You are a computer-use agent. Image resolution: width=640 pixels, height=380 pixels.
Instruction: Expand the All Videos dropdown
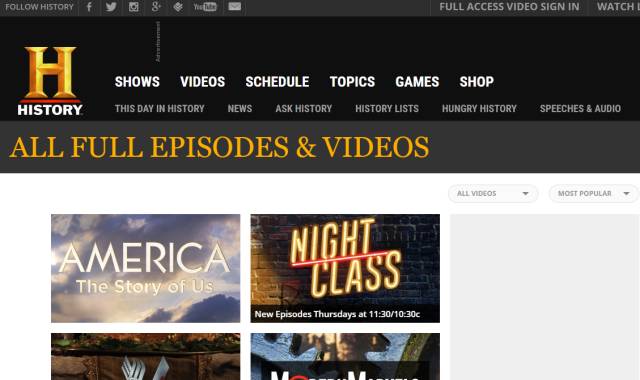click(493, 193)
